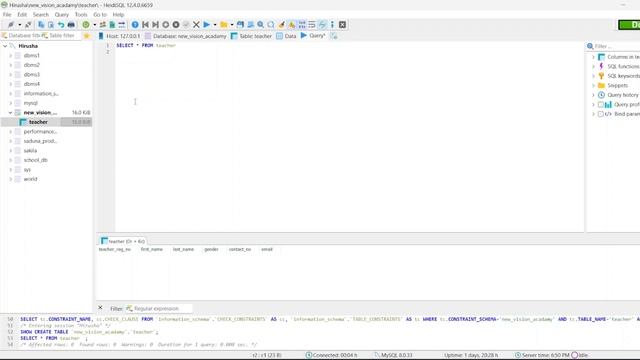
Task: Open the Query menu
Action: 62,15
